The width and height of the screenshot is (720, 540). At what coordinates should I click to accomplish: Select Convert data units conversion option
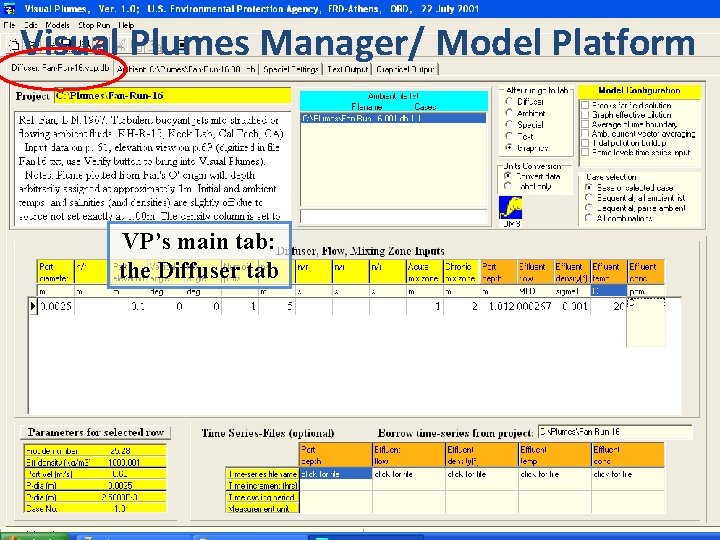[508, 176]
